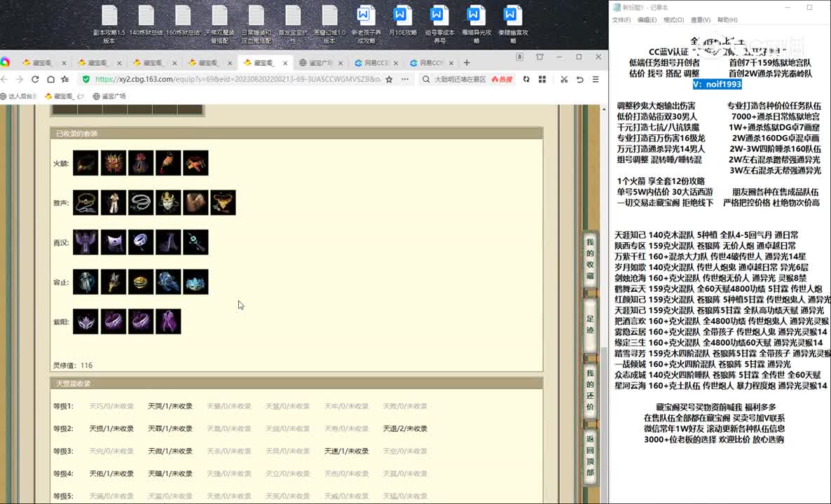831x504 pixels.
Task: Close the 鉴宝广场 browser tab
Action: click(x=341, y=63)
